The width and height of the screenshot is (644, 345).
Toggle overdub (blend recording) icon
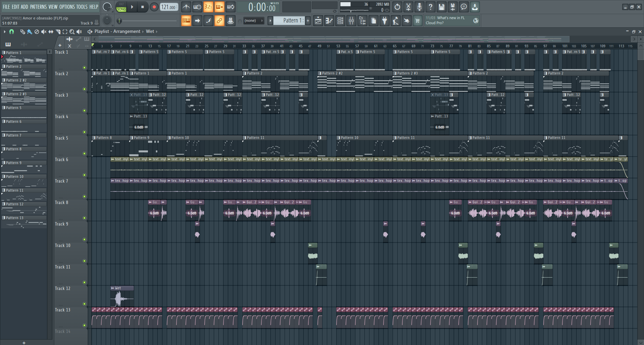coord(219,7)
